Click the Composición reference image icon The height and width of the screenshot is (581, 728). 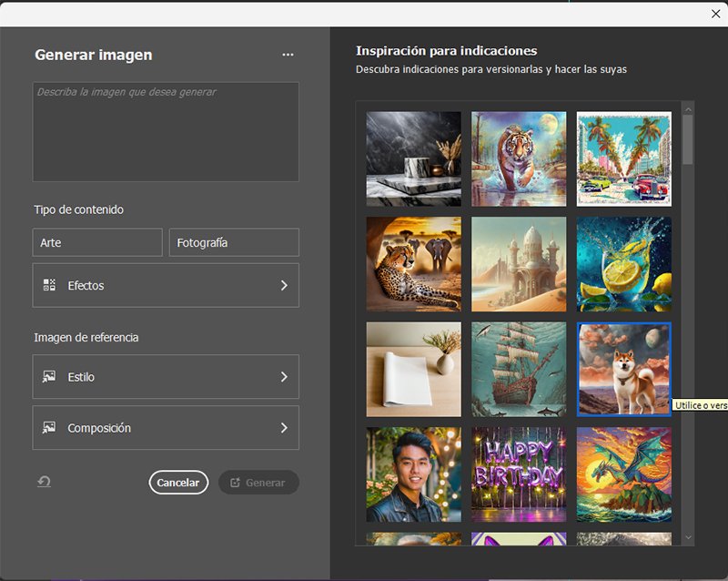point(50,427)
